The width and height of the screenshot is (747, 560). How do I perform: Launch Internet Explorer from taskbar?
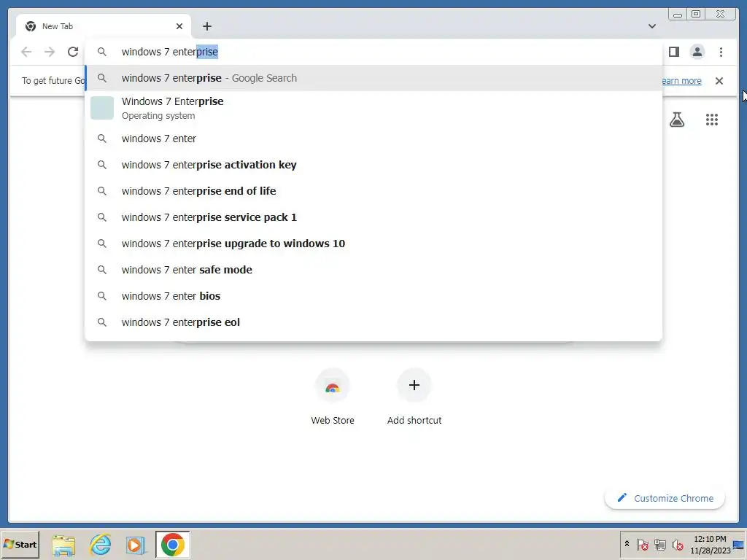101,545
